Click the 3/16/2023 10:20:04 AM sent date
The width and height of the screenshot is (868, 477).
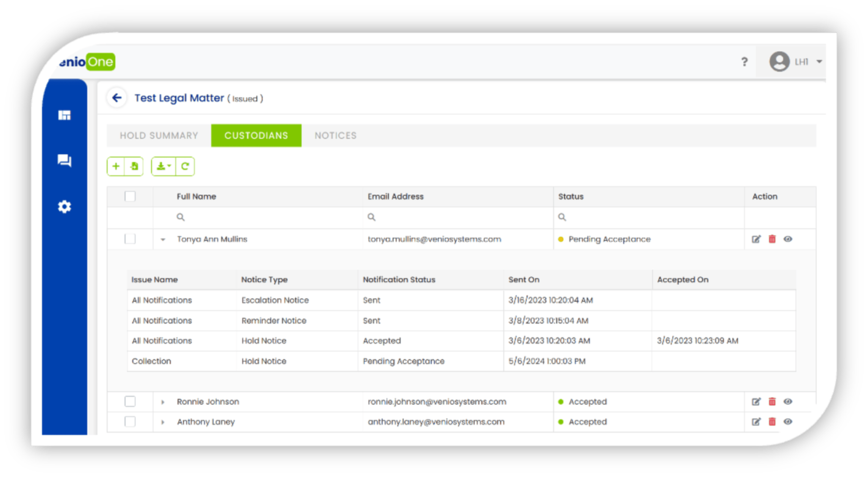550,300
